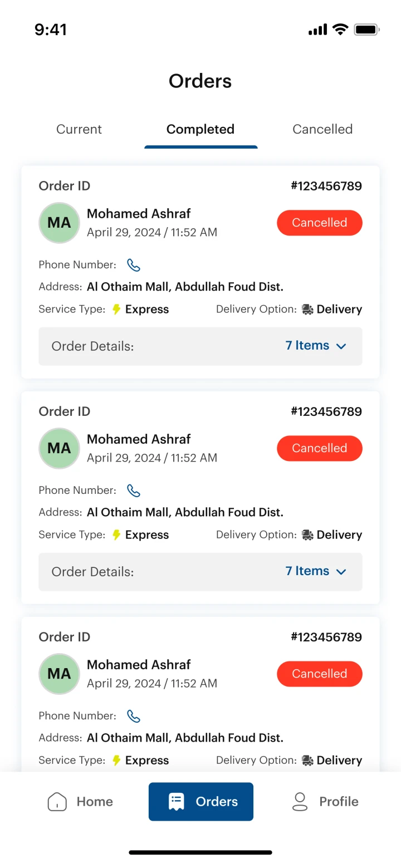The width and height of the screenshot is (401, 868).
Task: Tap the Express lightning icon in first card
Action: point(116,310)
